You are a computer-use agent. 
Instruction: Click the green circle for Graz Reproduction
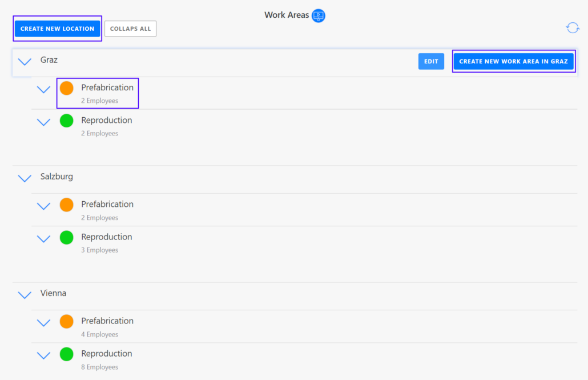tap(67, 121)
